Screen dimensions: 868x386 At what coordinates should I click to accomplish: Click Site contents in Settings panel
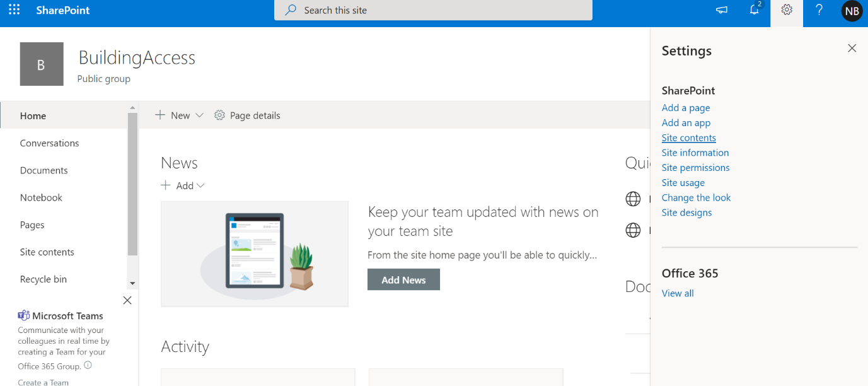coord(689,137)
